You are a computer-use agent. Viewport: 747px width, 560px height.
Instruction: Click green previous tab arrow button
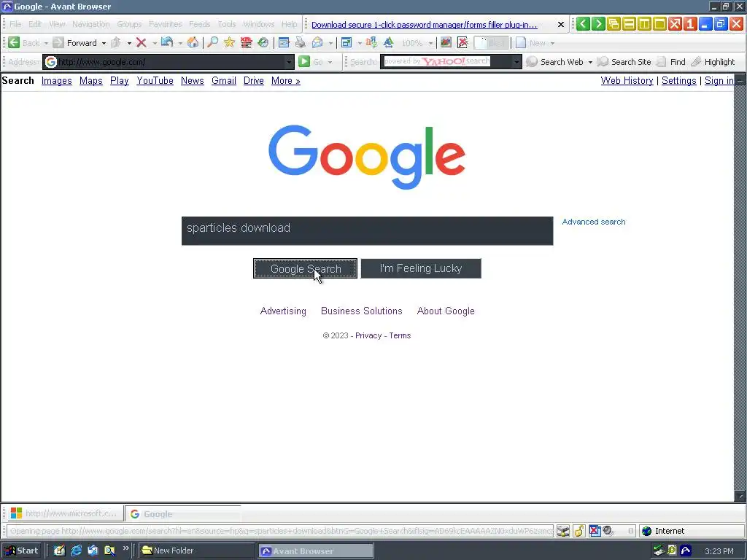pyautogui.click(x=583, y=24)
